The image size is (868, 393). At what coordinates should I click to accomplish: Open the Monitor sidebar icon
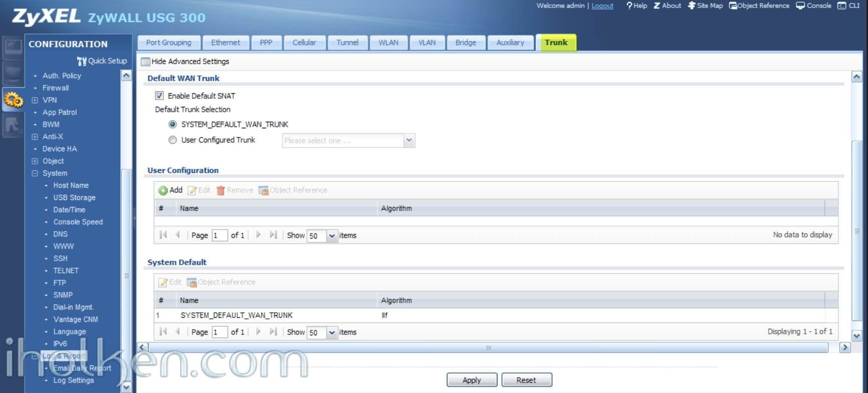point(13,73)
